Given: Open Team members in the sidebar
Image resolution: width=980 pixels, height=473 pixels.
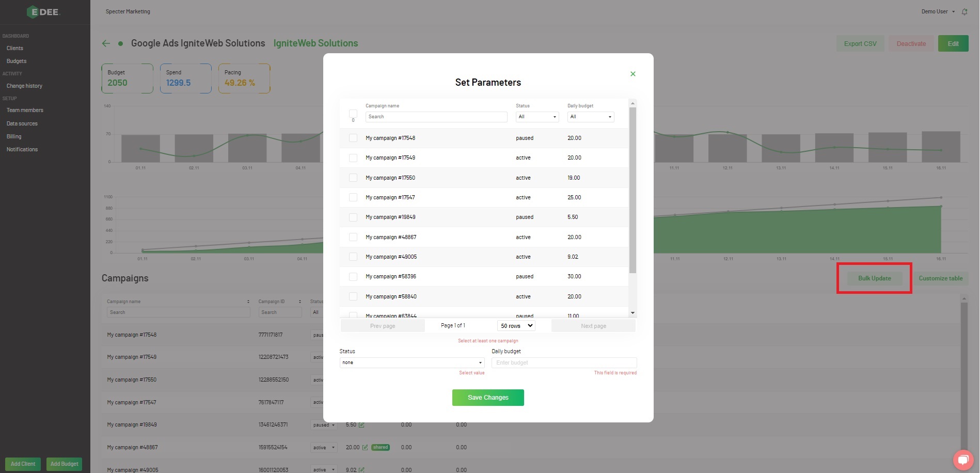Looking at the screenshot, I should 25,110.
